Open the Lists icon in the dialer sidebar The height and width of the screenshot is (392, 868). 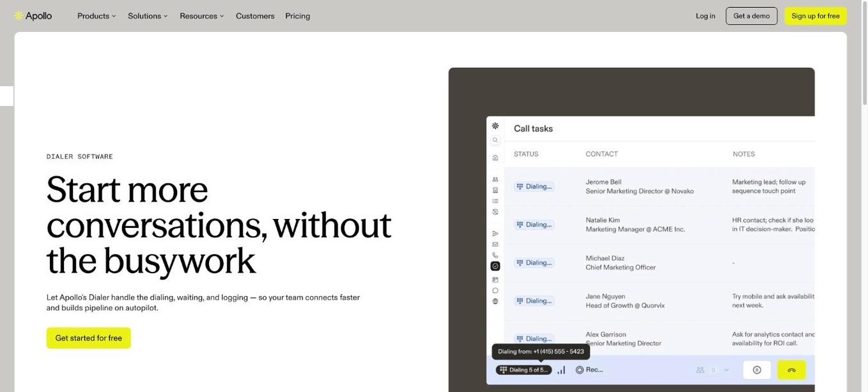pos(495,201)
